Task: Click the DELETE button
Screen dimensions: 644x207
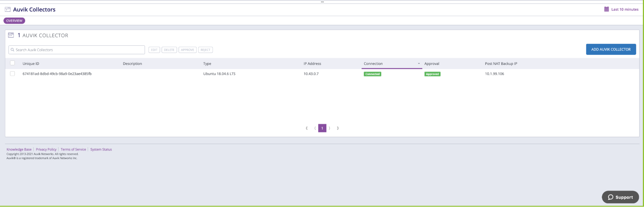Action: pyautogui.click(x=169, y=50)
